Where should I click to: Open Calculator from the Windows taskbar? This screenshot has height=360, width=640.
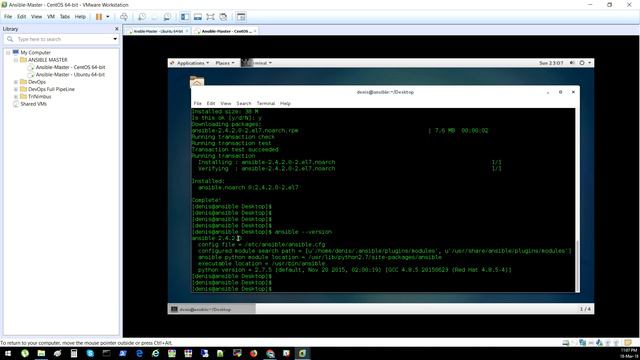pyautogui.click(x=74, y=353)
